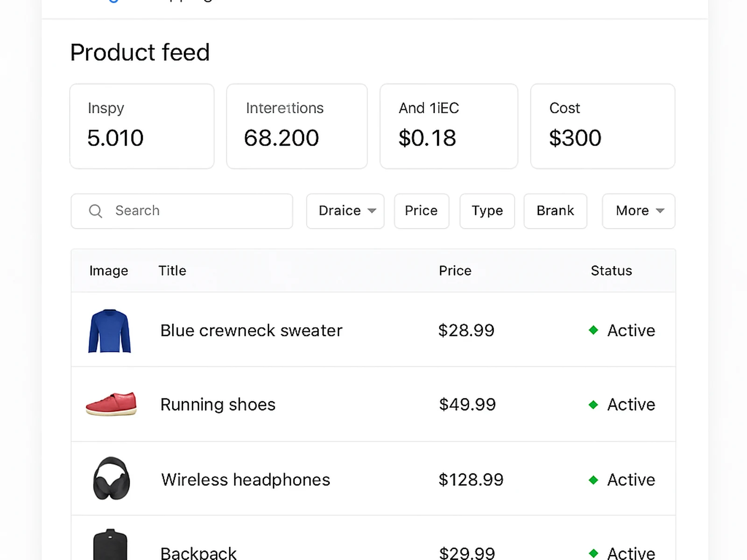The image size is (747, 560).
Task: Select the Wireless headphones title
Action: pyautogui.click(x=246, y=480)
